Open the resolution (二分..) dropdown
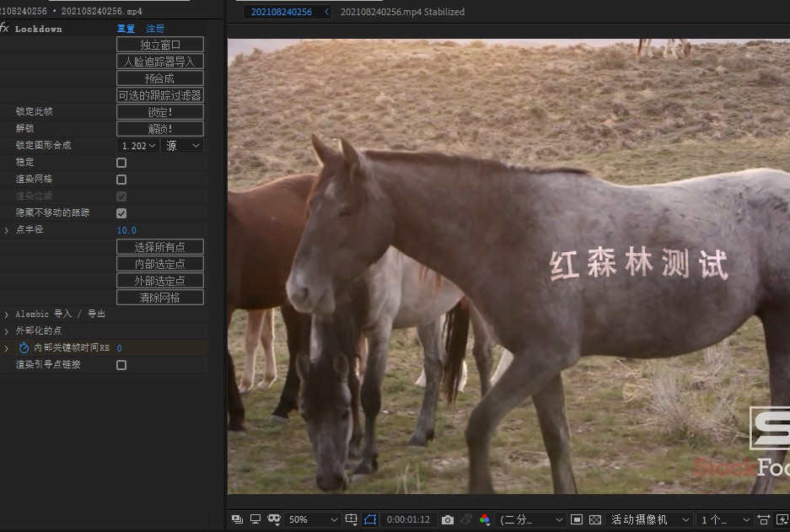This screenshot has width=790, height=532. [530, 519]
